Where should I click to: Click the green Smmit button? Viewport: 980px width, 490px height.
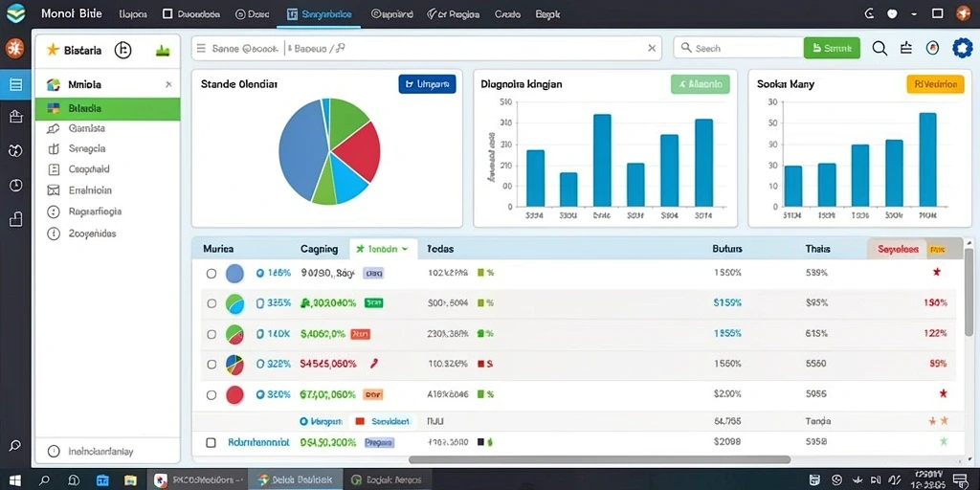(x=832, y=48)
